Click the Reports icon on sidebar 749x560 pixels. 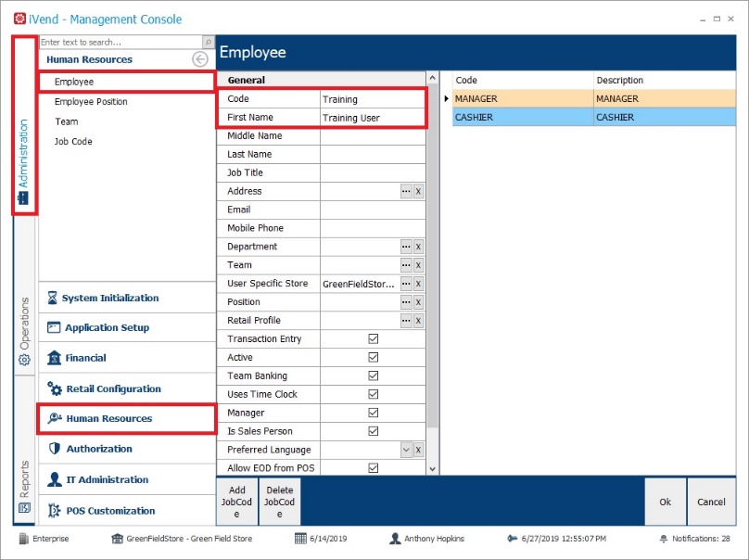[x=24, y=507]
